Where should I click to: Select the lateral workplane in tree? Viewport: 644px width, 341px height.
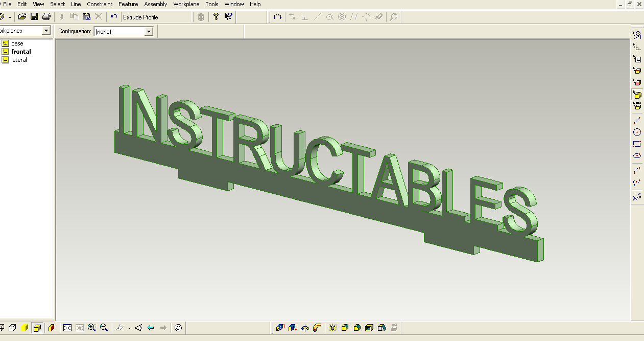click(x=19, y=60)
